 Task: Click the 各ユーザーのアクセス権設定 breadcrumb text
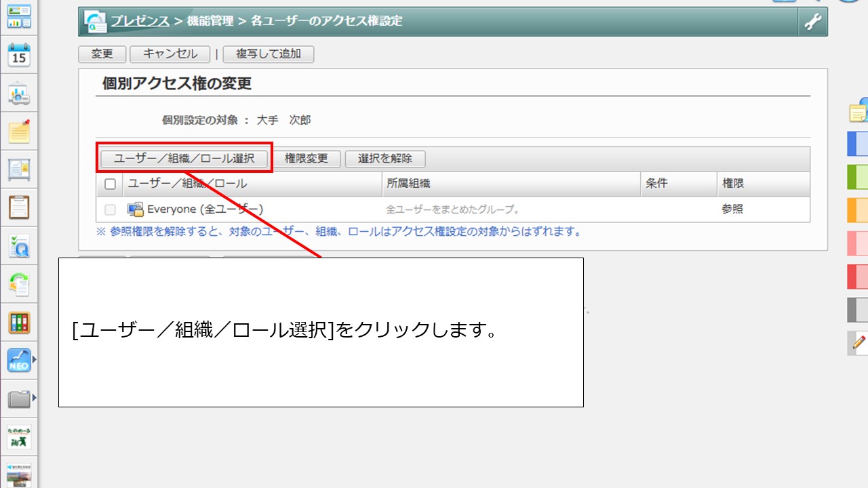[x=327, y=21]
